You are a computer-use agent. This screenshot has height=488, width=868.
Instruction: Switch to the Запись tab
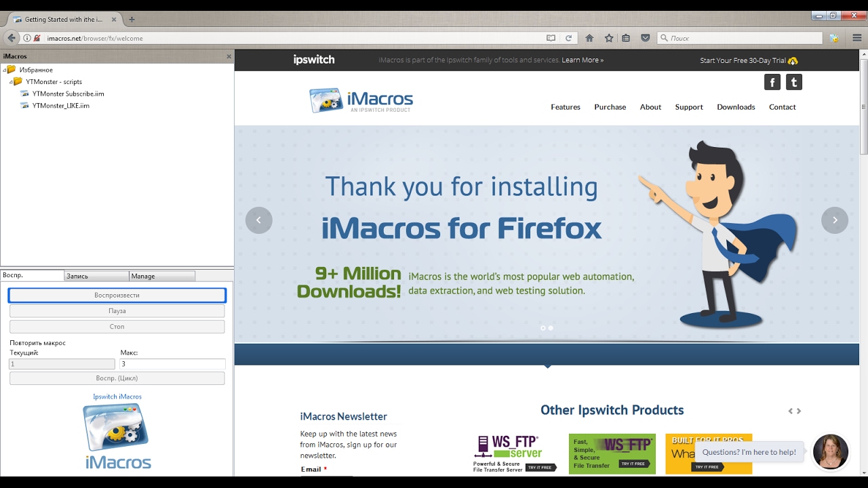[x=96, y=276]
